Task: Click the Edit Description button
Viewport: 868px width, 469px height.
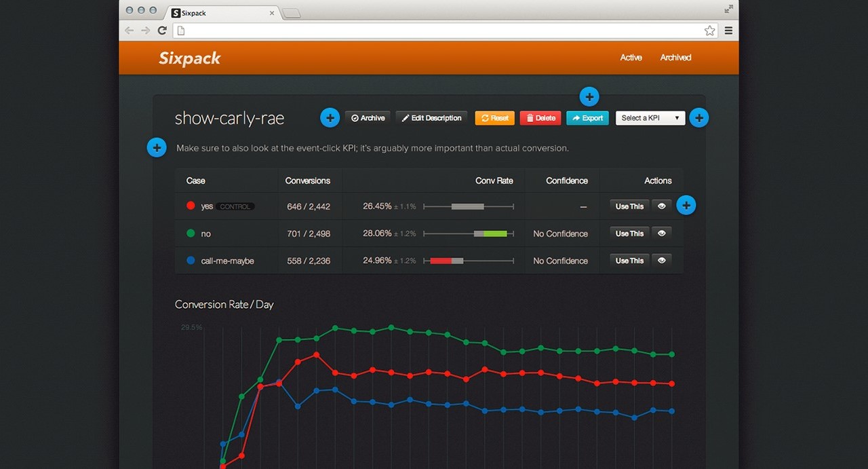Action: (x=431, y=118)
